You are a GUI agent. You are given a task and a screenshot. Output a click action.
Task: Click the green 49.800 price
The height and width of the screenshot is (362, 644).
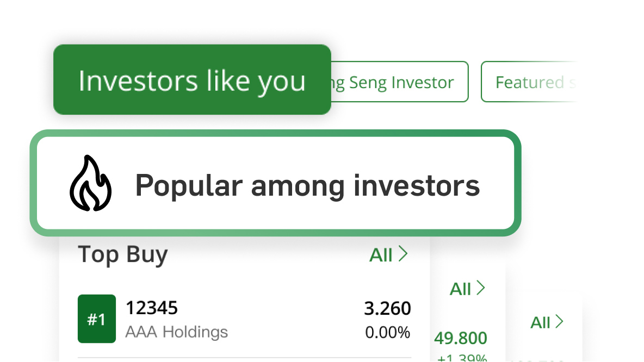coord(460,338)
